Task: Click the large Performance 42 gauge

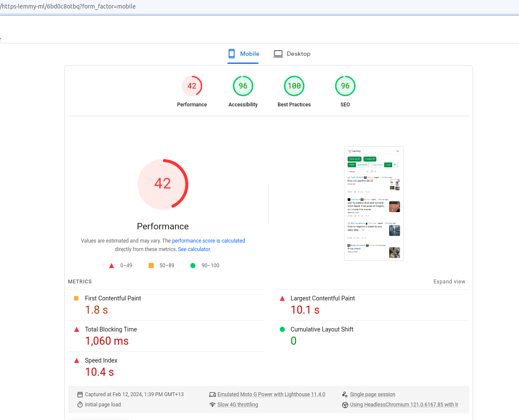Action: (x=163, y=184)
